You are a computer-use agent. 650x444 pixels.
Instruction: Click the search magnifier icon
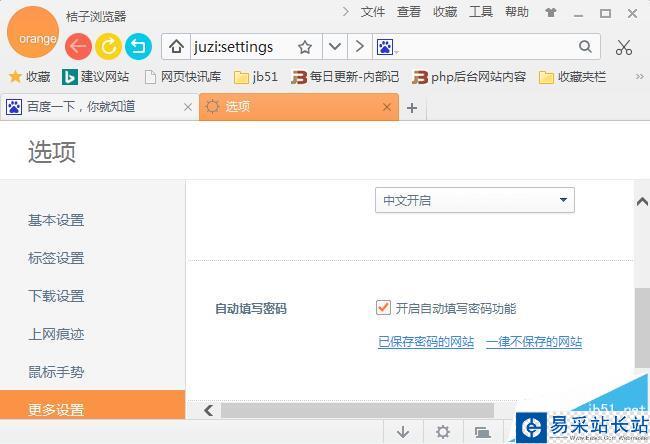pos(585,46)
